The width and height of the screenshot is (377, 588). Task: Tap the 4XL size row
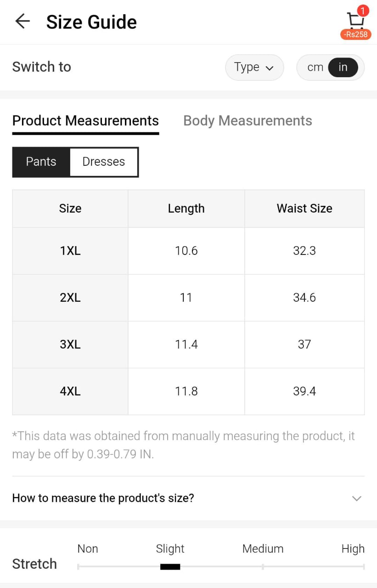point(70,391)
